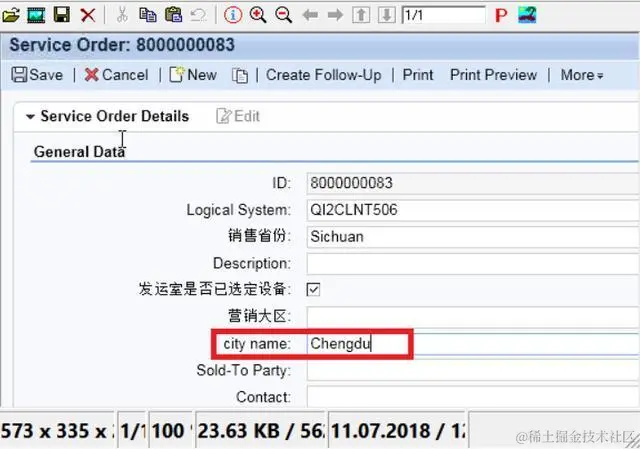Collapse the Service Order Details section
This screenshot has width=640, height=449.
[30, 117]
